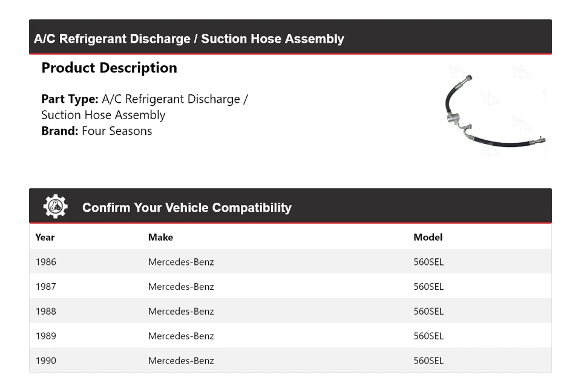The width and height of the screenshot is (581, 392).
Task: Click 560SEL model in the 1990 row
Action: point(428,361)
